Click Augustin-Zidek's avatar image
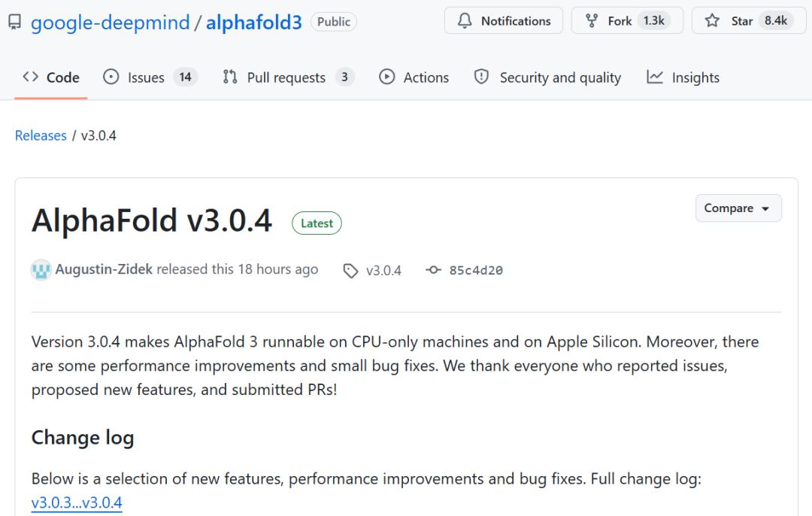This screenshot has height=516, width=812. tap(41, 270)
